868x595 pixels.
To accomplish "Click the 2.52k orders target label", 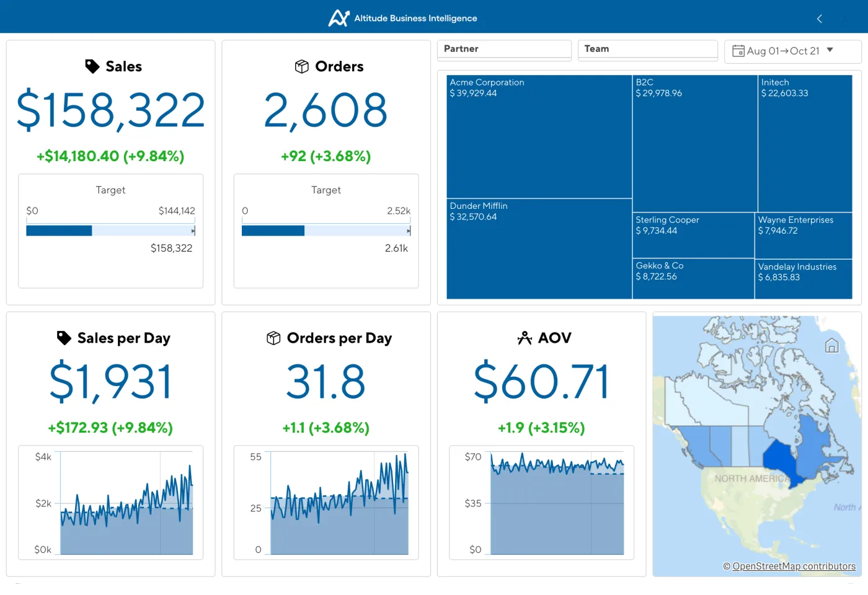I will (x=399, y=211).
